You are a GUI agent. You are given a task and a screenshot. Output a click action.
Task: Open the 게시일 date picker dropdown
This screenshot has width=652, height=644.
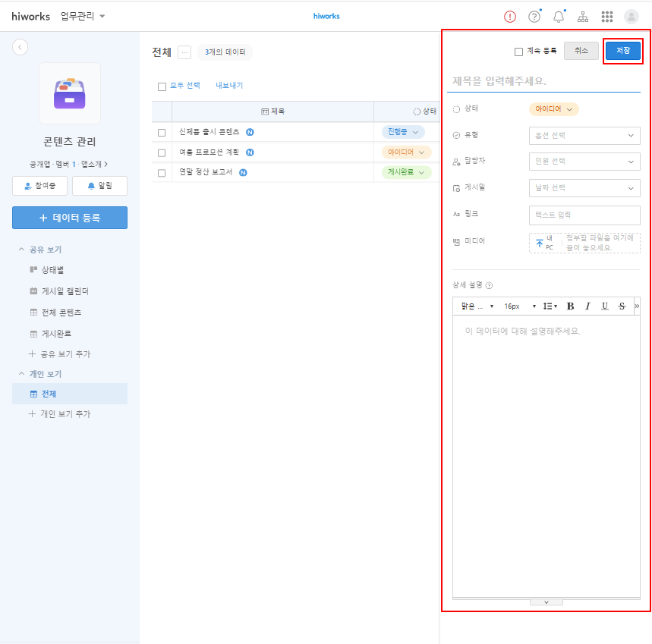click(584, 188)
